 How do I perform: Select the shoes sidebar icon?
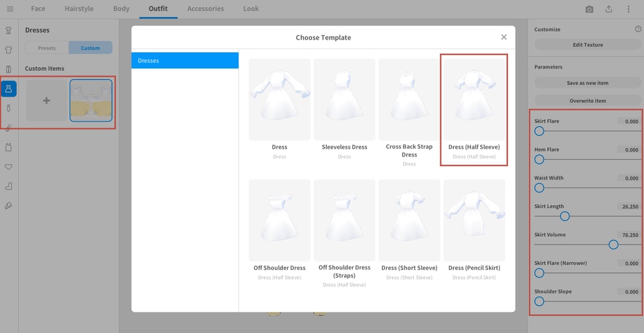9,205
